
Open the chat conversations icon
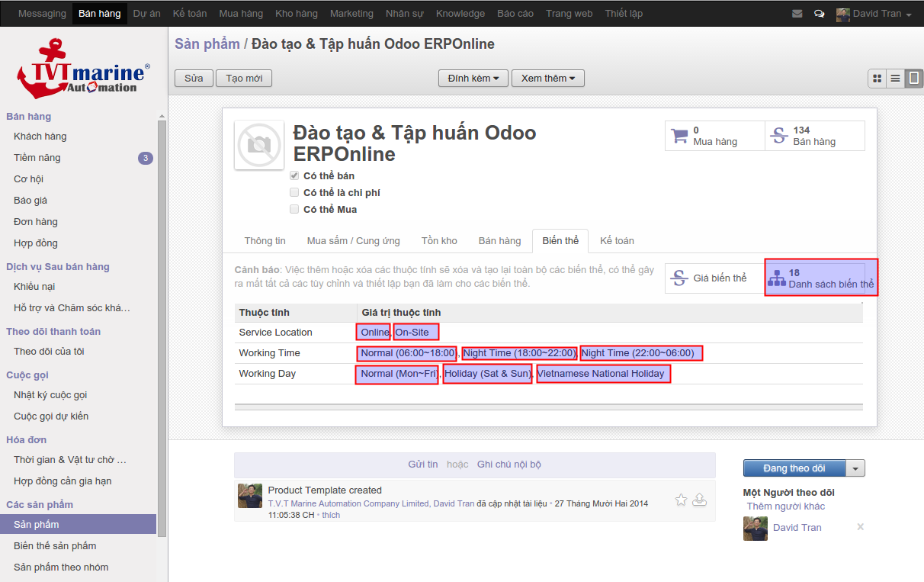[820, 14]
